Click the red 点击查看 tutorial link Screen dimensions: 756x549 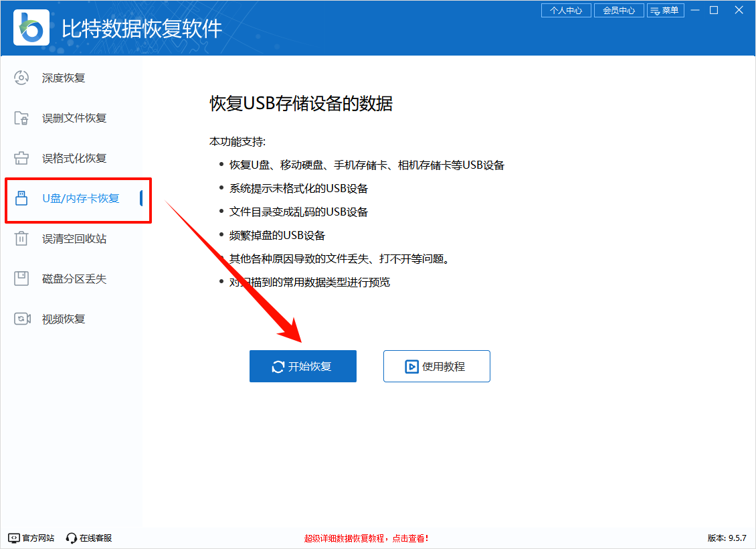[x=402, y=538]
